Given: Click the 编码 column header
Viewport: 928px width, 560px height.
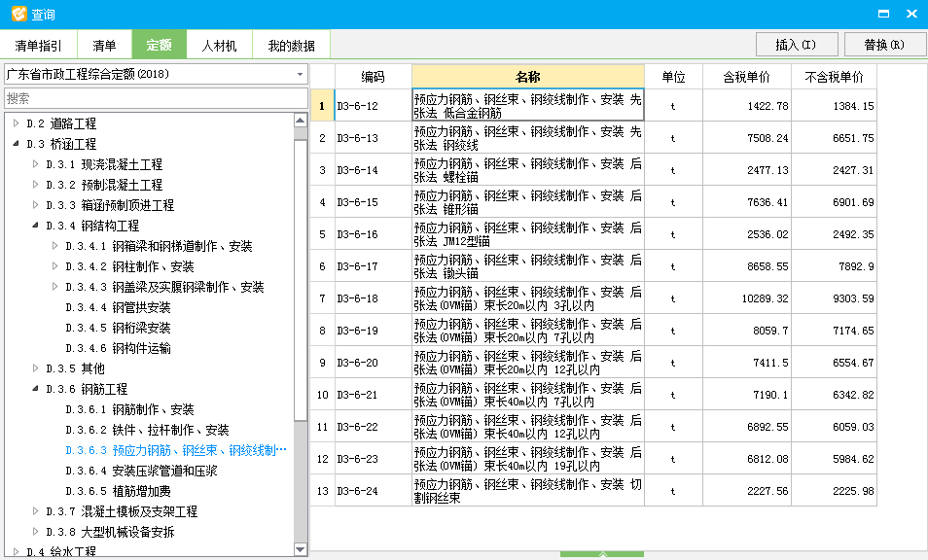Looking at the screenshot, I should tap(373, 77).
